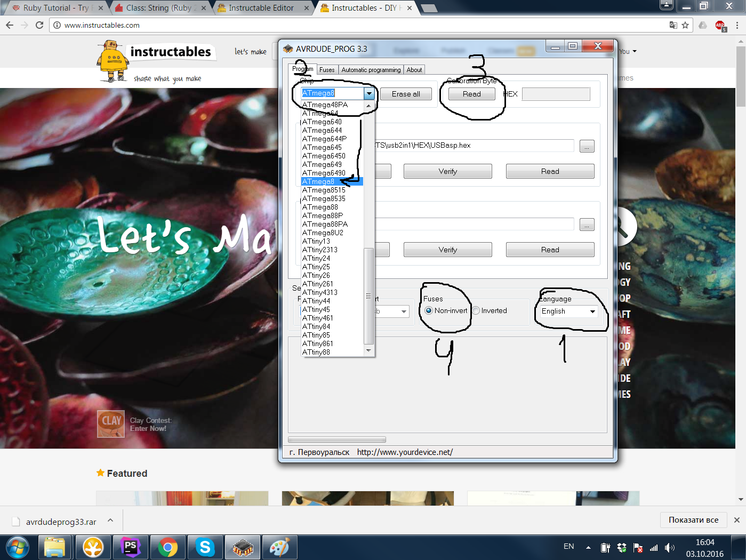Click the Chrome forward navigation arrow
Image resolution: width=746 pixels, height=560 pixels.
tap(25, 25)
